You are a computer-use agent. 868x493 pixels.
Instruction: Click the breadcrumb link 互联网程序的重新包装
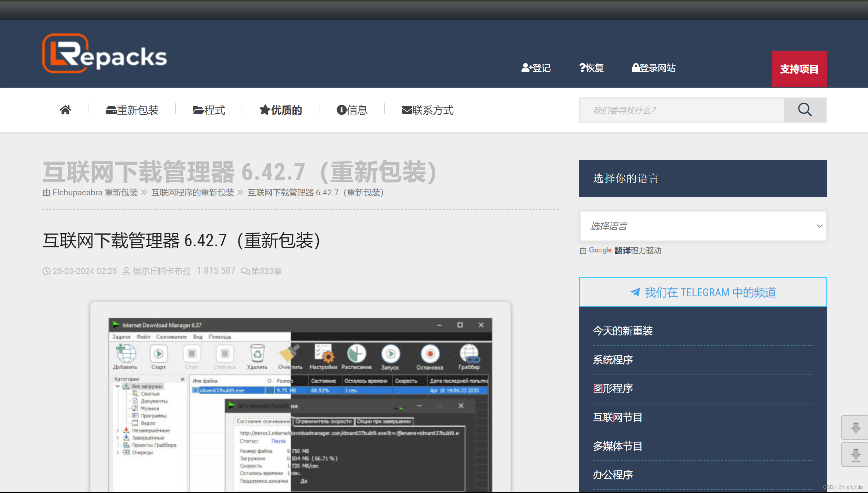(x=192, y=192)
